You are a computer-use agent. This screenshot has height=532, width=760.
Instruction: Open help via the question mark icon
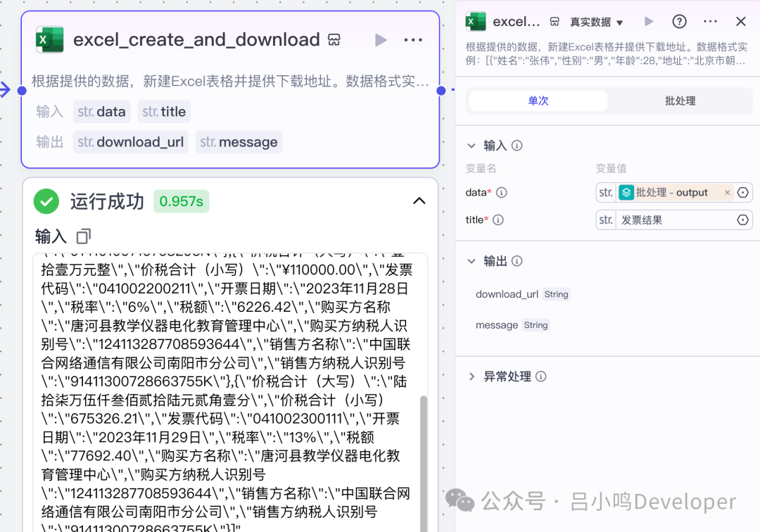tap(679, 21)
